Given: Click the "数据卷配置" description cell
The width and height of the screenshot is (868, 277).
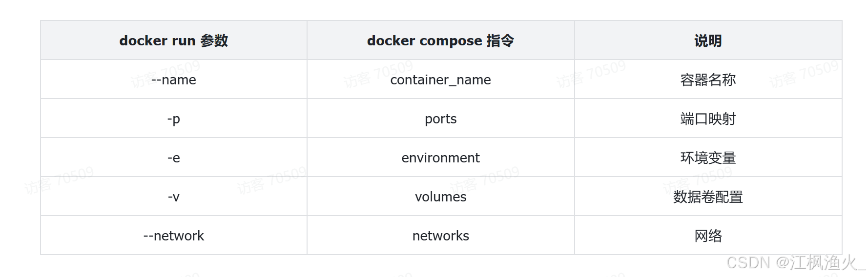Looking at the screenshot, I should coord(708,197).
